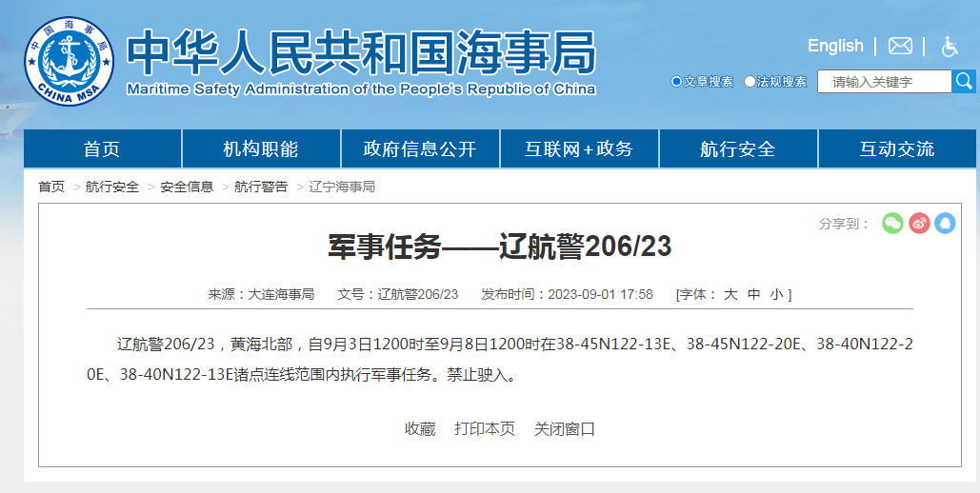This screenshot has height=493, width=980.
Task: Click the document number 文号：辽航警206/23
Action: [398, 294]
